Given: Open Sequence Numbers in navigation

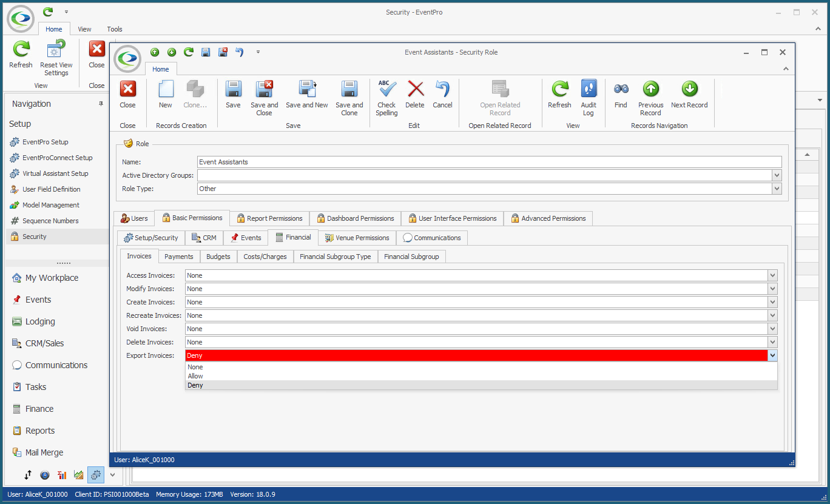Looking at the screenshot, I should pyautogui.click(x=50, y=221).
